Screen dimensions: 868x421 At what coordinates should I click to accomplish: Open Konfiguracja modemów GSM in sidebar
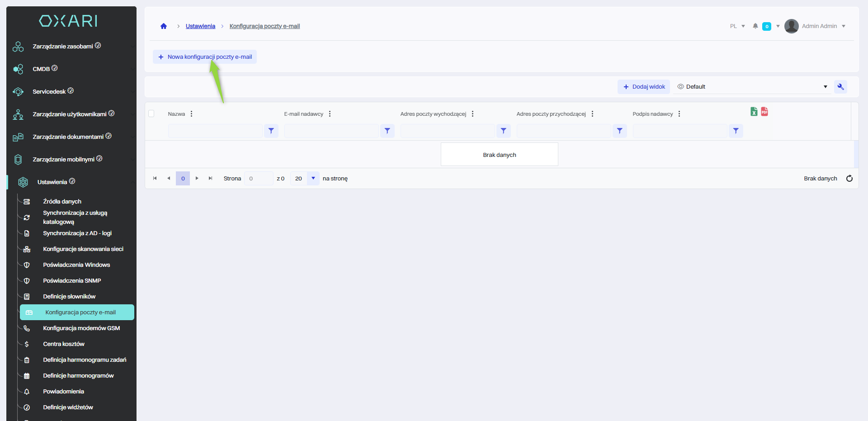click(81, 328)
